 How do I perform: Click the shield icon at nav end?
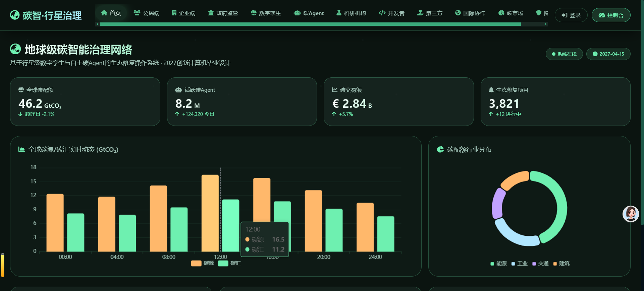pos(539,13)
